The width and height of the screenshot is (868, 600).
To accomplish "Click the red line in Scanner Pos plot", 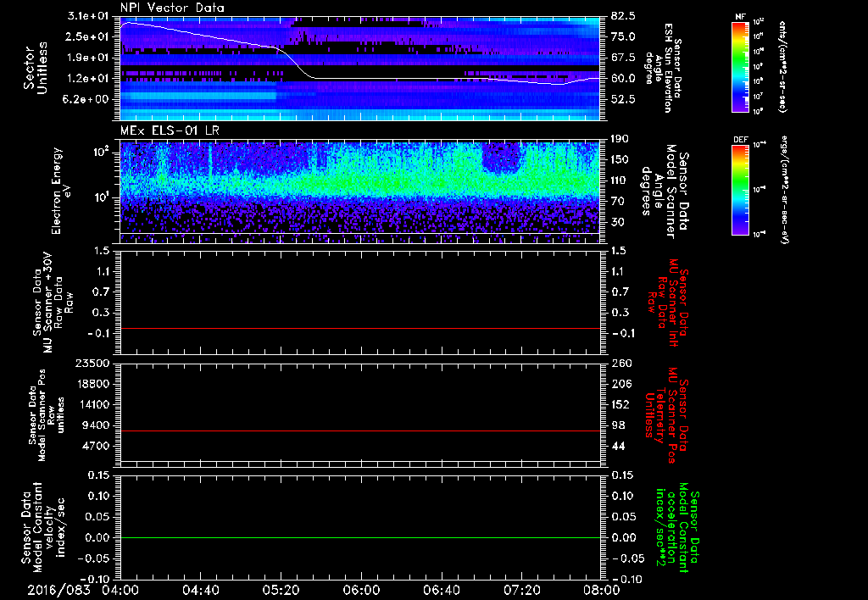I will tap(359, 431).
